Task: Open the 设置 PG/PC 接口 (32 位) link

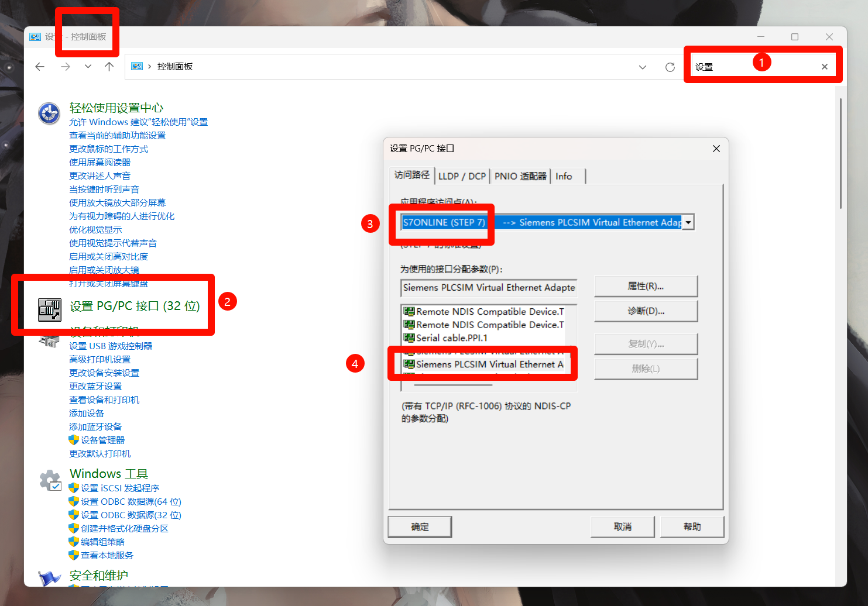Action: pyautogui.click(x=135, y=306)
